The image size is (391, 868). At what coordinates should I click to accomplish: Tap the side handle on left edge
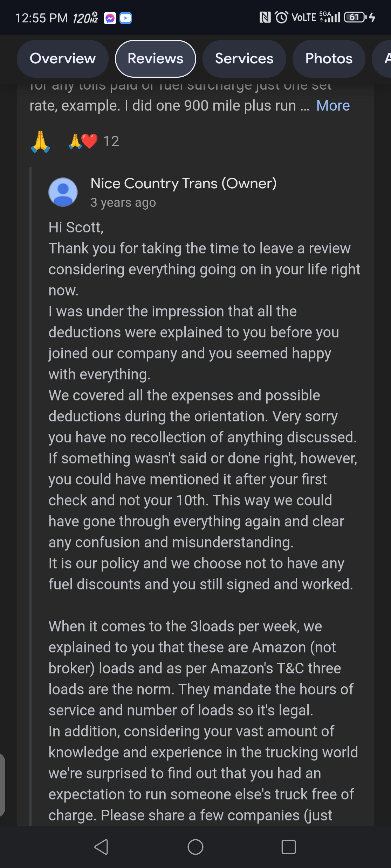[2, 784]
